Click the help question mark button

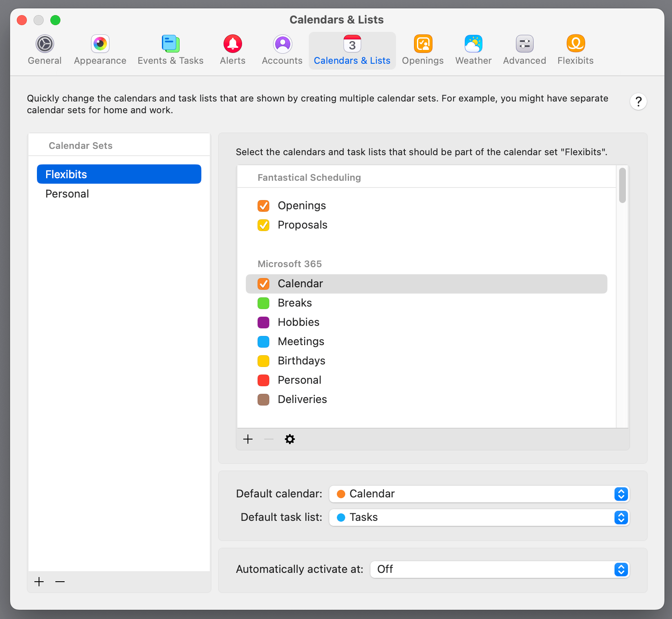tap(638, 101)
